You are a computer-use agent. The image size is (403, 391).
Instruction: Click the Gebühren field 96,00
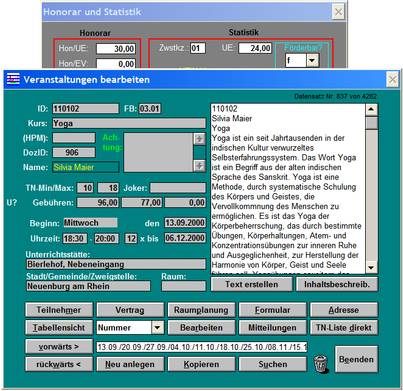(x=98, y=203)
